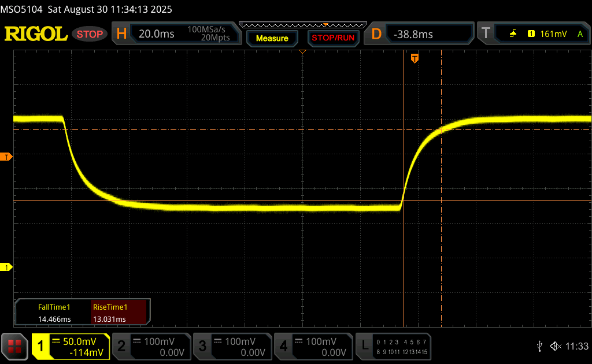Screen dimensions: 592x364
Task: Open the Measure menu
Action: [272, 38]
